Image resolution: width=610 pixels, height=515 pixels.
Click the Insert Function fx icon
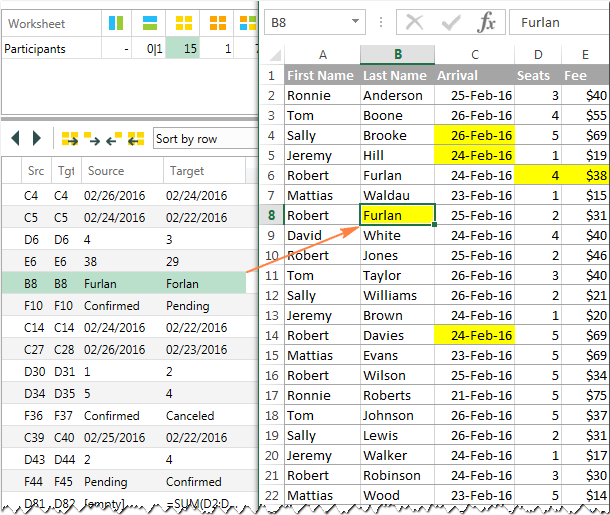(x=487, y=22)
